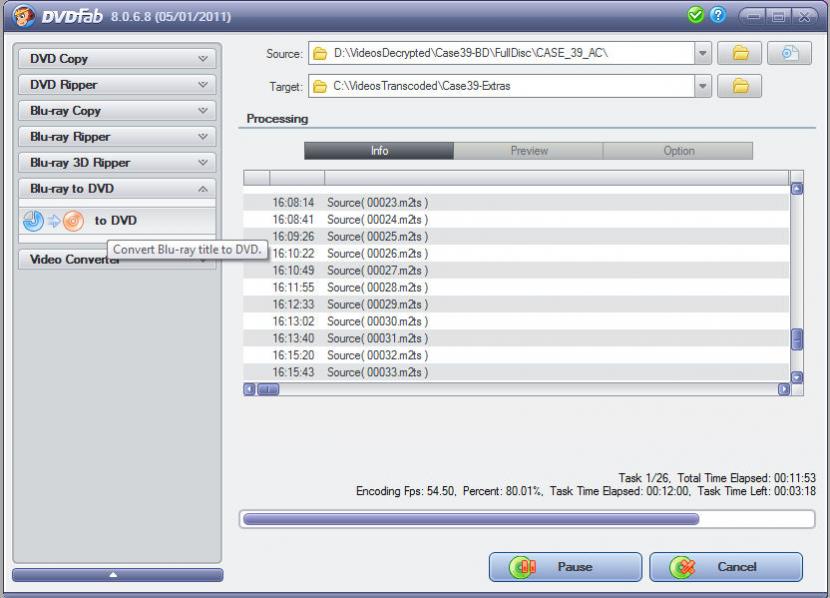
Task: Click the Encoding Fps 54.50 status text
Action: [x=405, y=491]
